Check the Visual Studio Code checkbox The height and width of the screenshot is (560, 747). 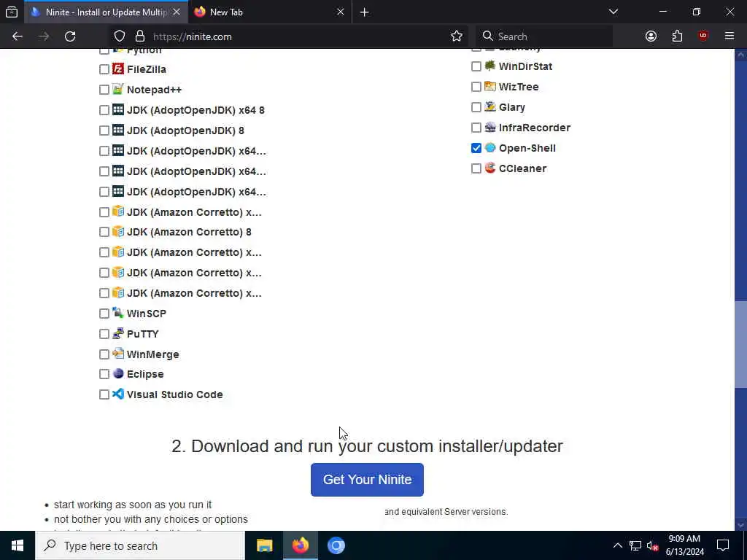click(x=104, y=394)
